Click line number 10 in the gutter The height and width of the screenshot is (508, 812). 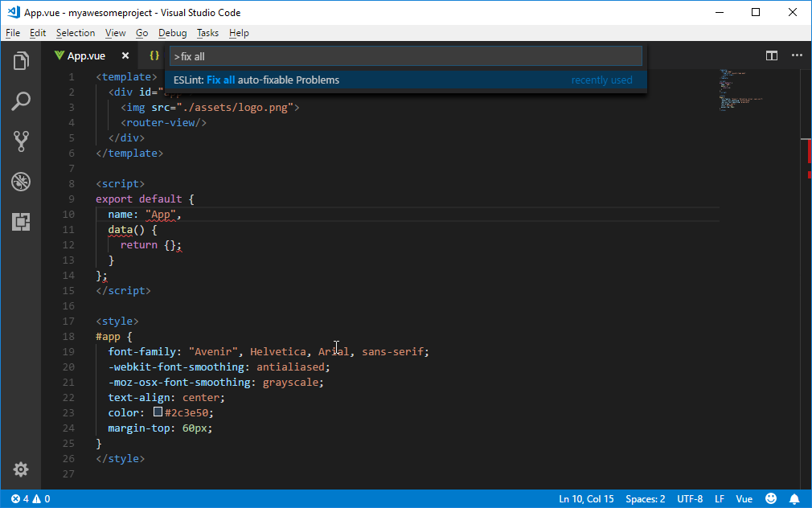click(68, 215)
